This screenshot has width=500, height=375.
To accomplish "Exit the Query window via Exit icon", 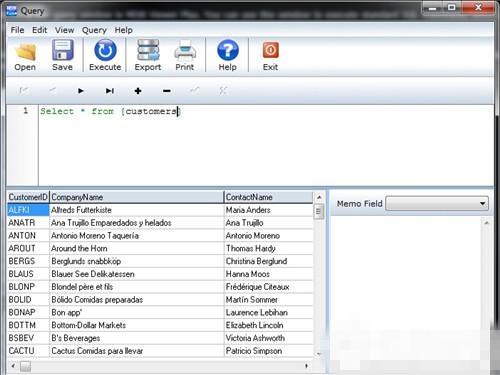I will 270,55.
